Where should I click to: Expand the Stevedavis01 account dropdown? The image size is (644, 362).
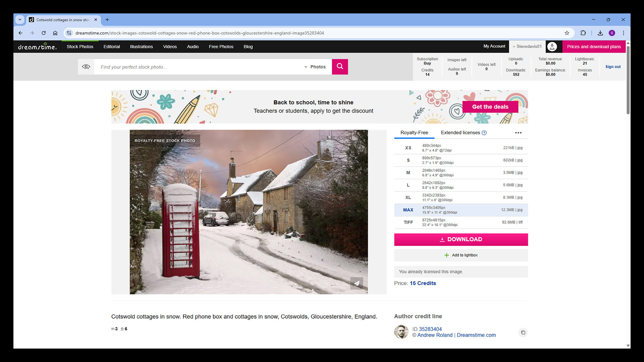pos(527,47)
